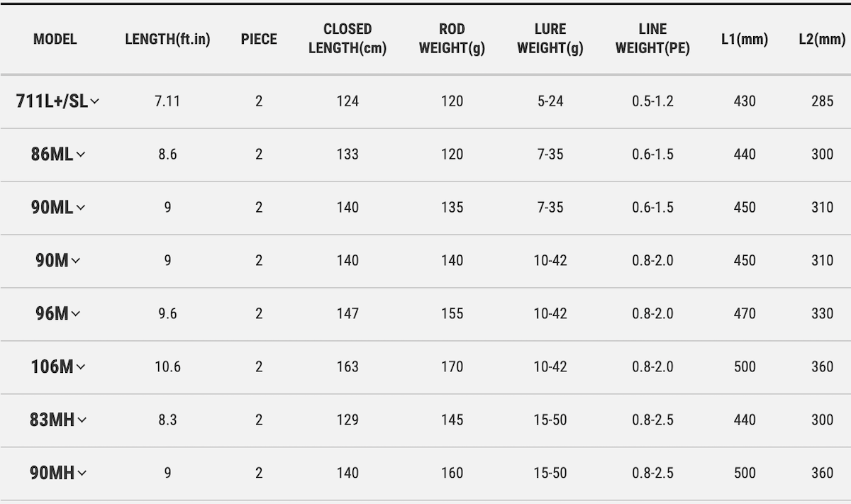Click the L2(mm) column header
The height and width of the screenshot is (504, 851).
(x=822, y=39)
